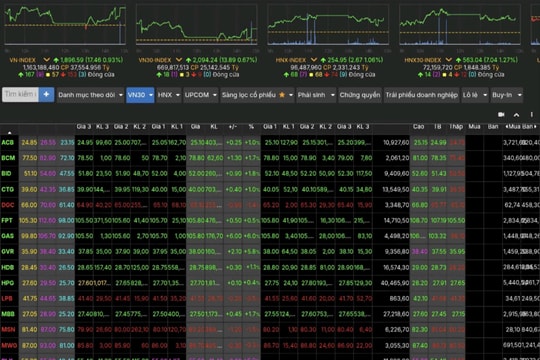This screenshot has width=540, height=360.
Task: Switch to the Chứng quyền board
Action: point(360,95)
